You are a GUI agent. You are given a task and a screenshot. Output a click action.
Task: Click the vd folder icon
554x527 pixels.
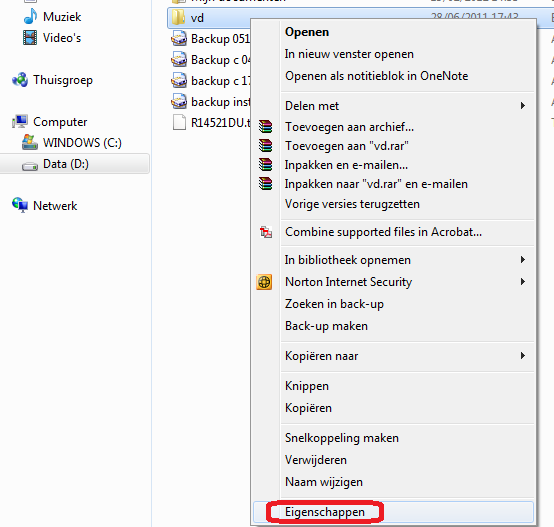point(178,17)
